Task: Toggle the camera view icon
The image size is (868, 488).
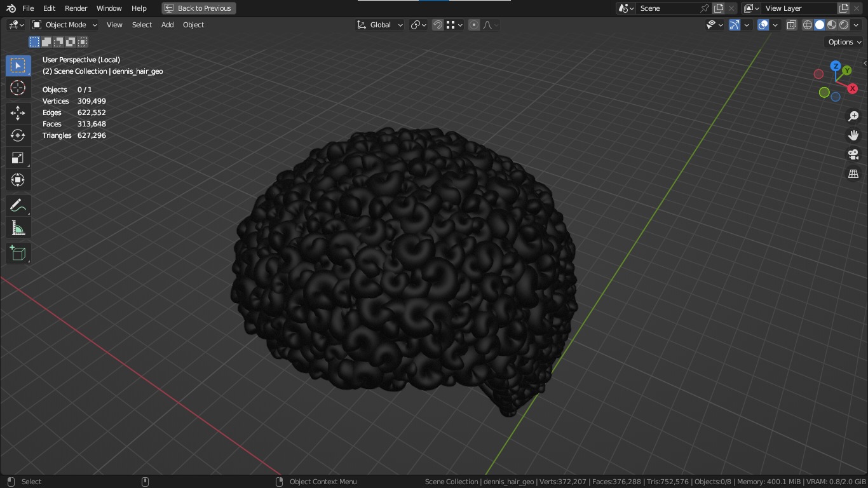Action: point(853,154)
